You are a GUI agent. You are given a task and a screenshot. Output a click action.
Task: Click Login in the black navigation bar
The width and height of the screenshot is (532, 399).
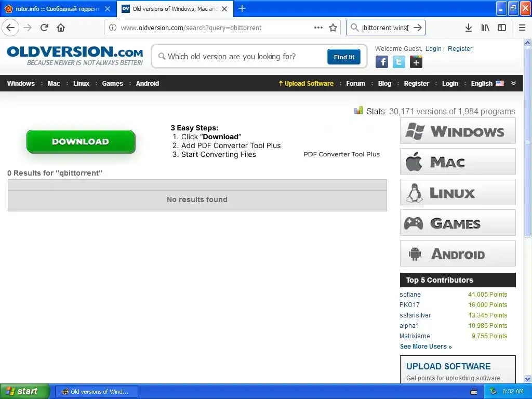(450, 84)
